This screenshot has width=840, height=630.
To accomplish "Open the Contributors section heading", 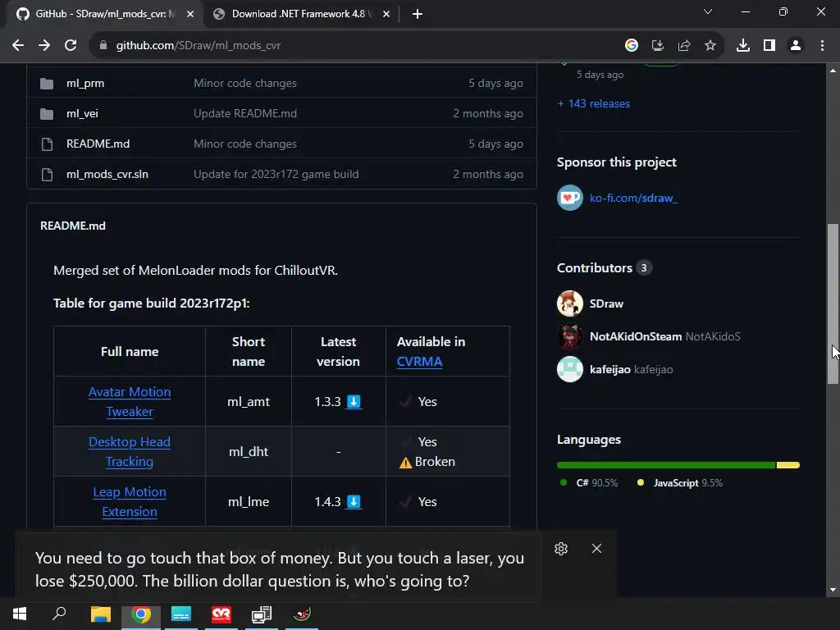I will click(594, 268).
